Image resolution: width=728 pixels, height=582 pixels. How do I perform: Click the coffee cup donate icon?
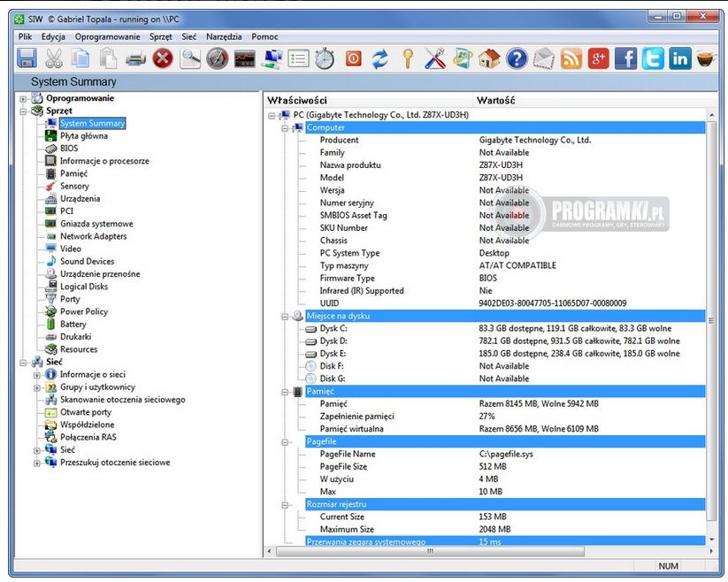(706, 59)
